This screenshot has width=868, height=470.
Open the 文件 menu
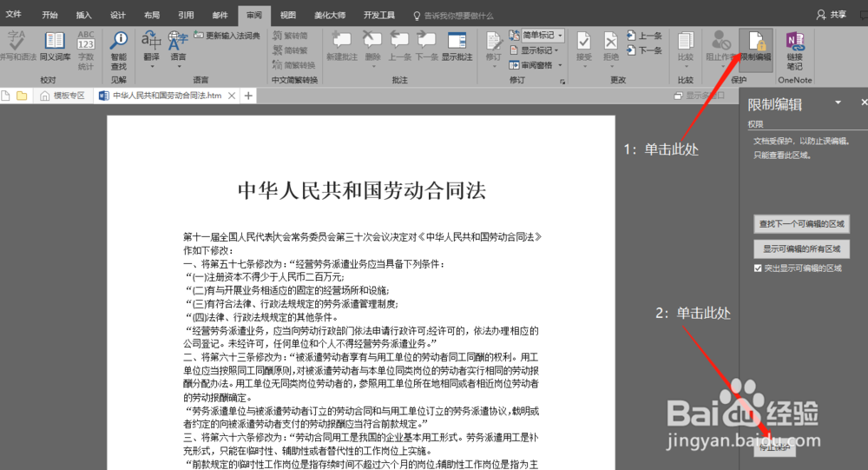pos(13,15)
